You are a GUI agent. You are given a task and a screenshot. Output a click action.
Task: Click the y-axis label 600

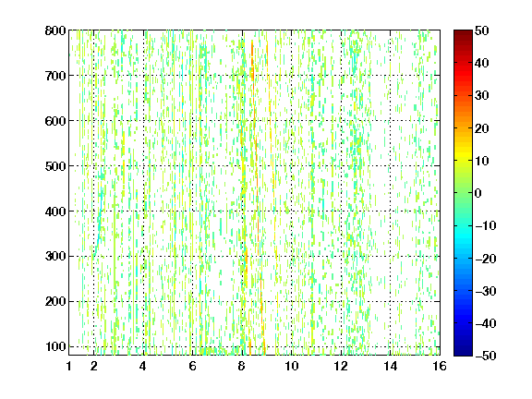coord(55,121)
